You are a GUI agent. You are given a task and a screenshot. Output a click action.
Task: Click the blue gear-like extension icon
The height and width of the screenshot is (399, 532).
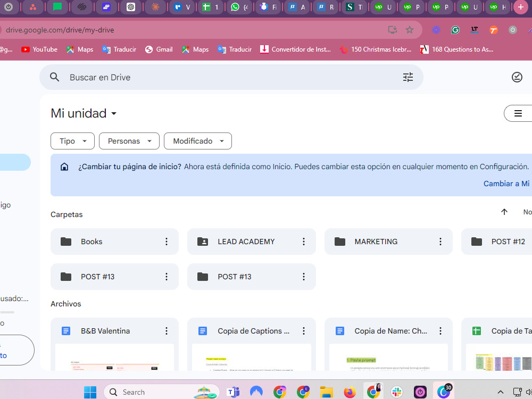coord(436,30)
